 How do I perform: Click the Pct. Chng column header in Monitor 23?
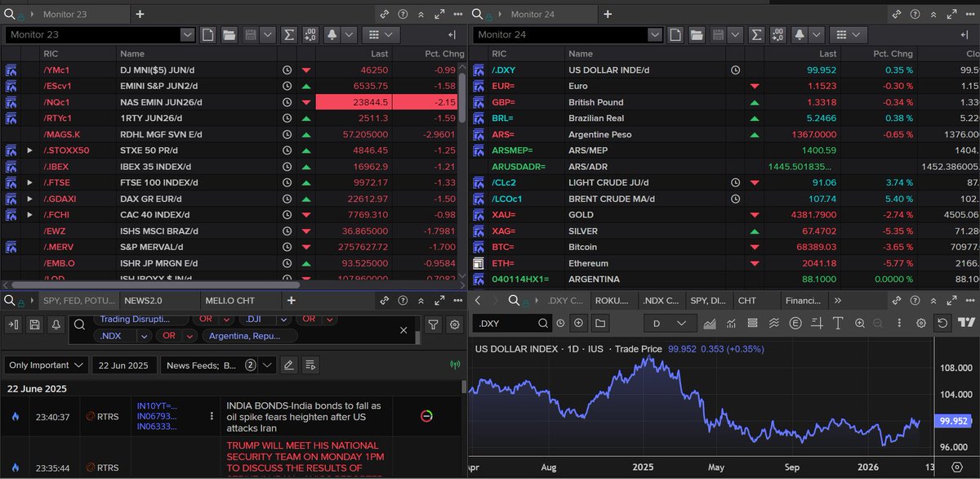tap(444, 54)
